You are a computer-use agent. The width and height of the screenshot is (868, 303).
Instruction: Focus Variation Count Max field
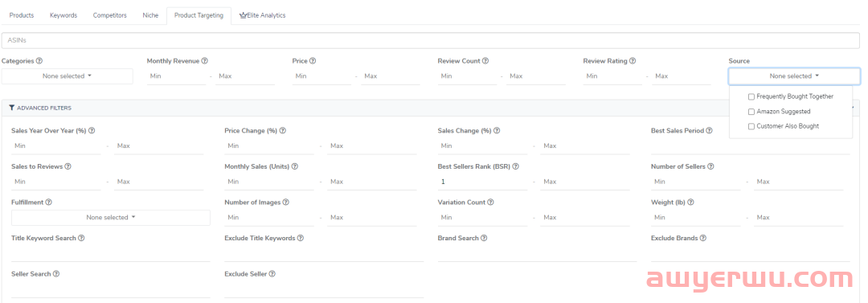[585, 218]
